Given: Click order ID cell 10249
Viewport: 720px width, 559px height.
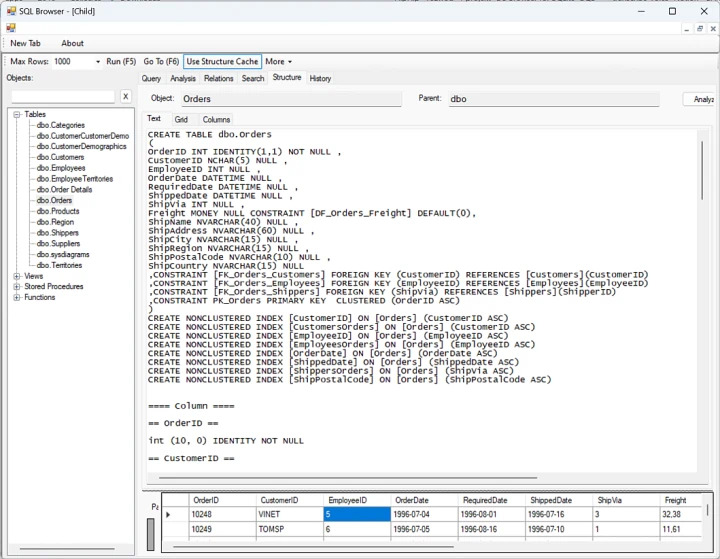Looking at the screenshot, I should pyautogui.click(x=222, y=529).
